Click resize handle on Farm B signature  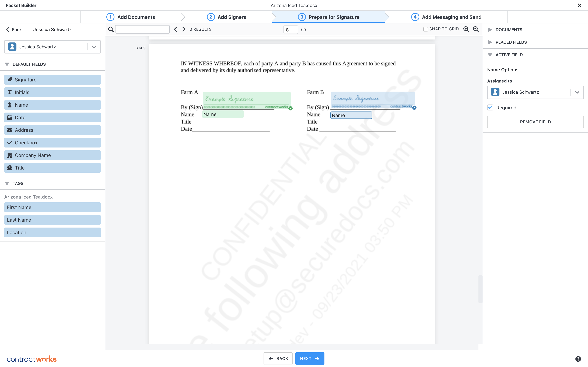pyautogui.click(x=415, y=108)
